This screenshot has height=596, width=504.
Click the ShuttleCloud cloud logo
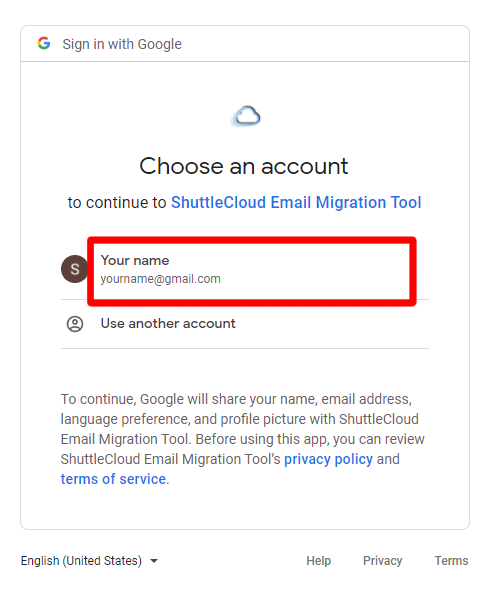click(x=246, y=116)
